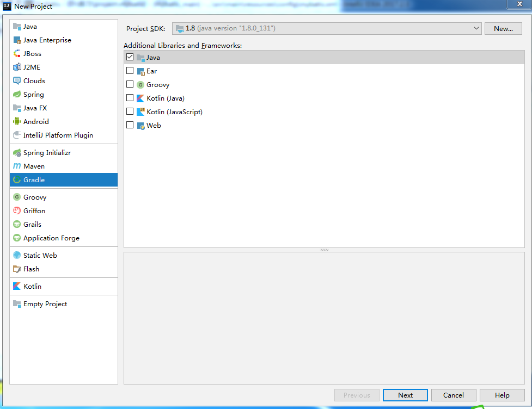
Task: Select the Spring Initializr icon
Action: point(17,153)
